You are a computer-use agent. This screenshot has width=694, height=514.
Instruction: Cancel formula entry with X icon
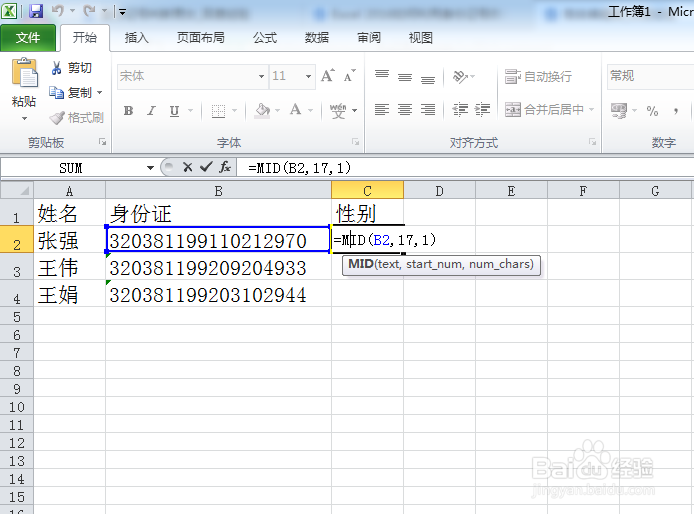[x=188, y=167]
